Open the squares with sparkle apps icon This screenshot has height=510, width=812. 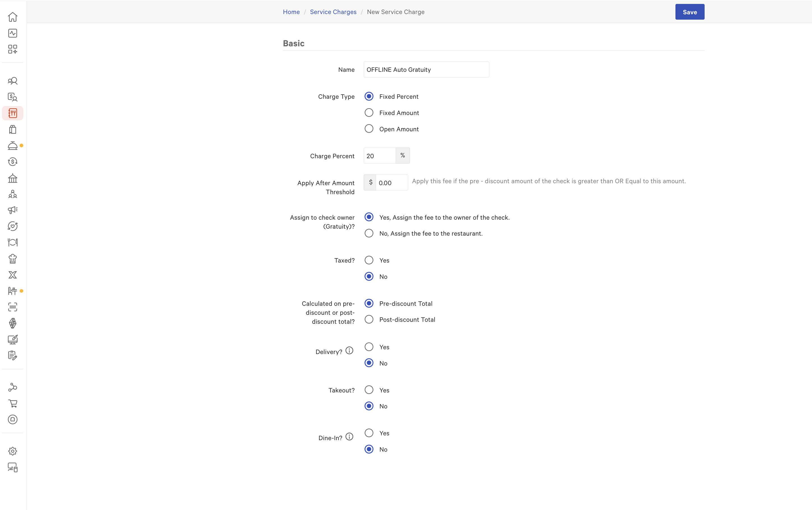click(12, 49)
